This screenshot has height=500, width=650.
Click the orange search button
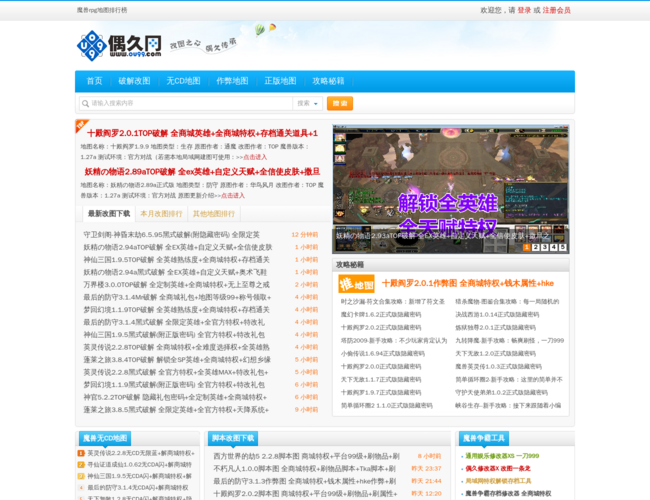340,103
